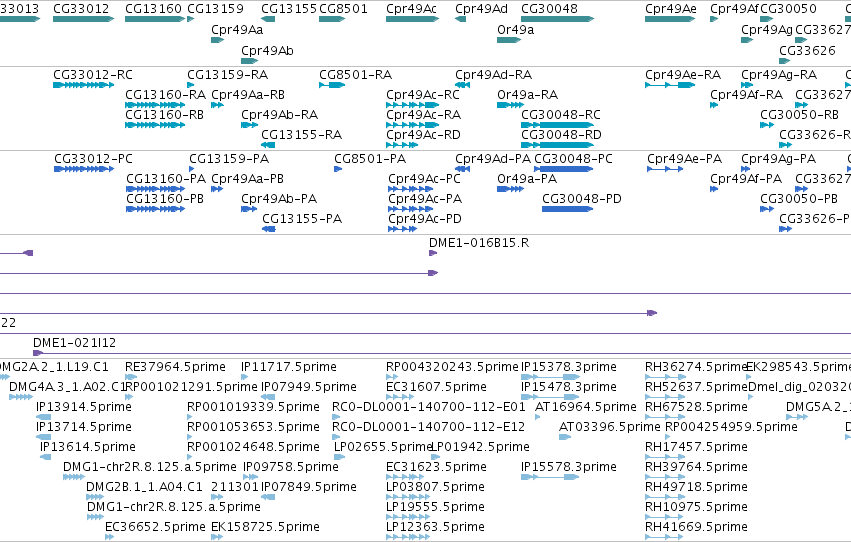
Task: Select the CG30050-RB transcript label
Action: tap(799, 115)
